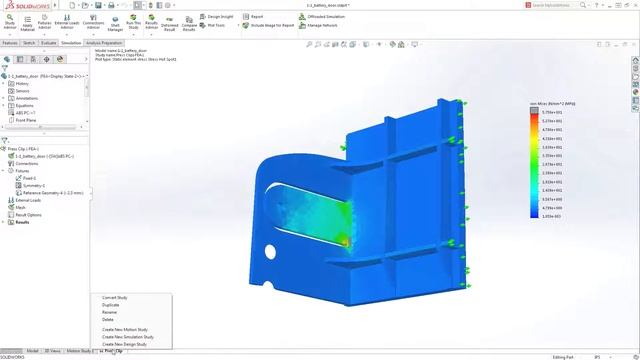Image resolution: width=640 pixels, height=360 pixels.
Task: Choose Create New Simulation Study
Action: pos(128,337)
